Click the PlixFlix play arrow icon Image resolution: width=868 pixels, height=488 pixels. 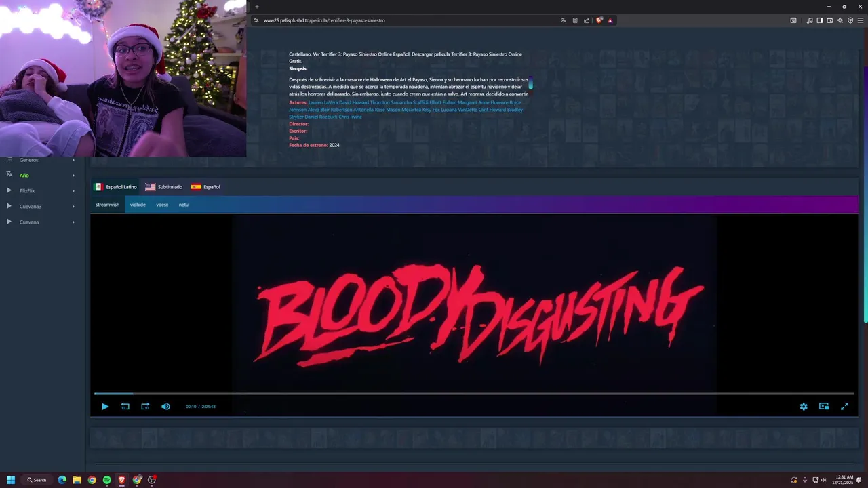(9, 191)
